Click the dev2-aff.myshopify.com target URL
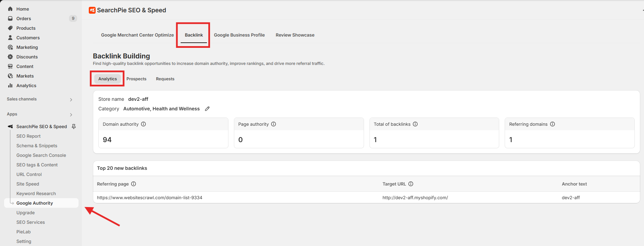Image resolution: width=644 pixels, height=246 pixels. click(415, 197)
